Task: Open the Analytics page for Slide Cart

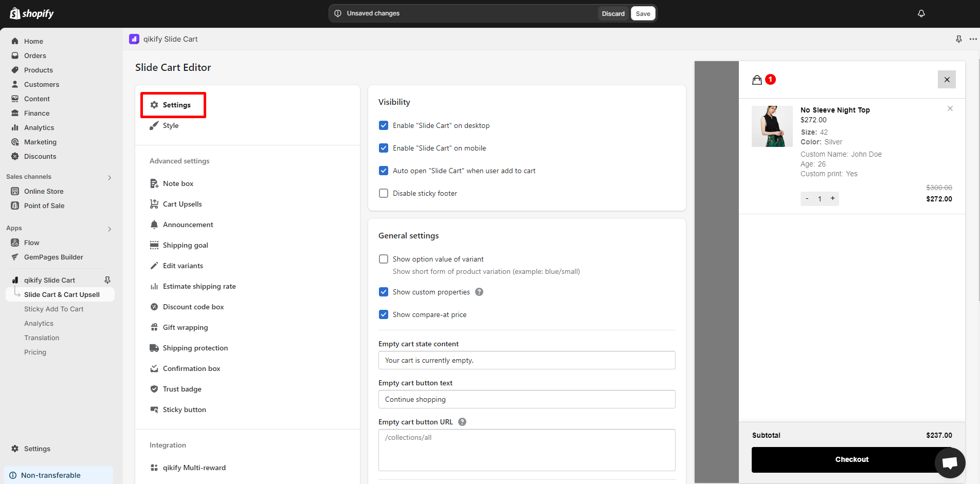Action: 39,323
